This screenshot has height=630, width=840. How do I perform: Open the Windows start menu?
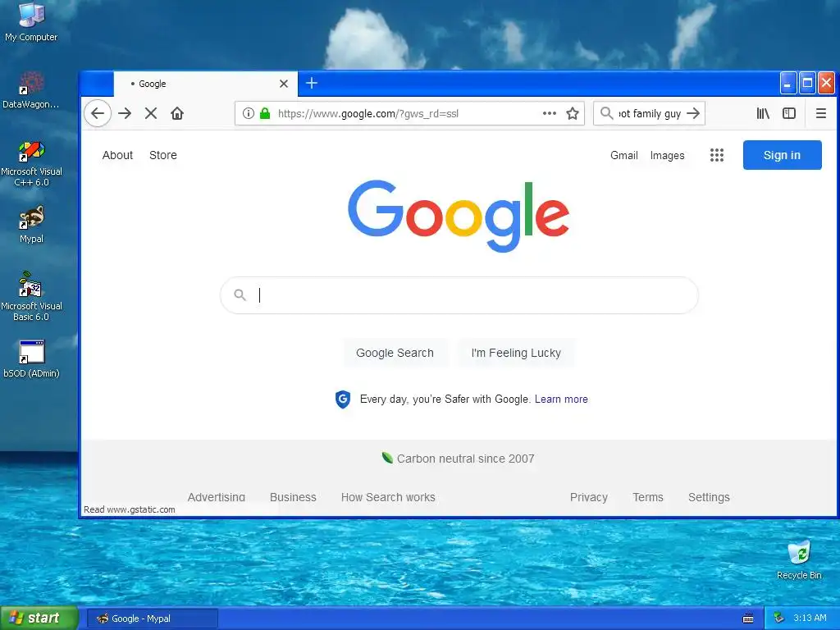pos(39,619)
